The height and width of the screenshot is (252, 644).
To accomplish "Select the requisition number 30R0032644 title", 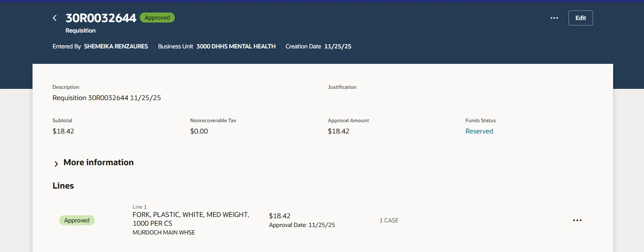I will coord(101,18).
